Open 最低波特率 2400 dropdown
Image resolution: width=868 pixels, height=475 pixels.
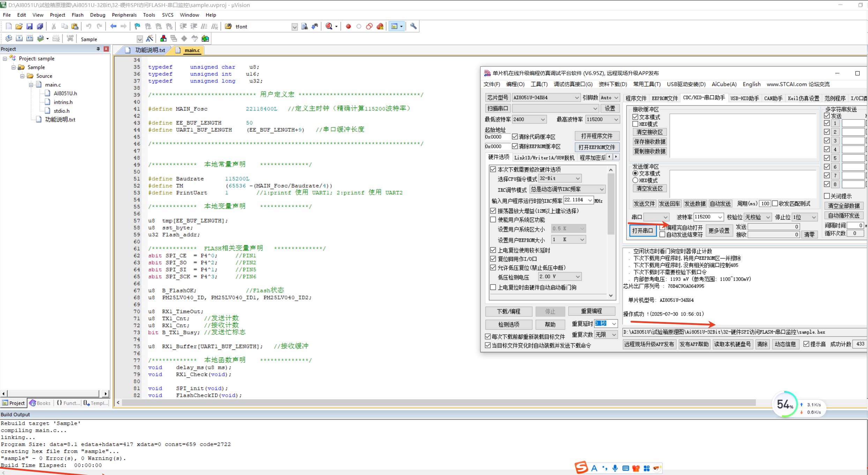point(529,119)
